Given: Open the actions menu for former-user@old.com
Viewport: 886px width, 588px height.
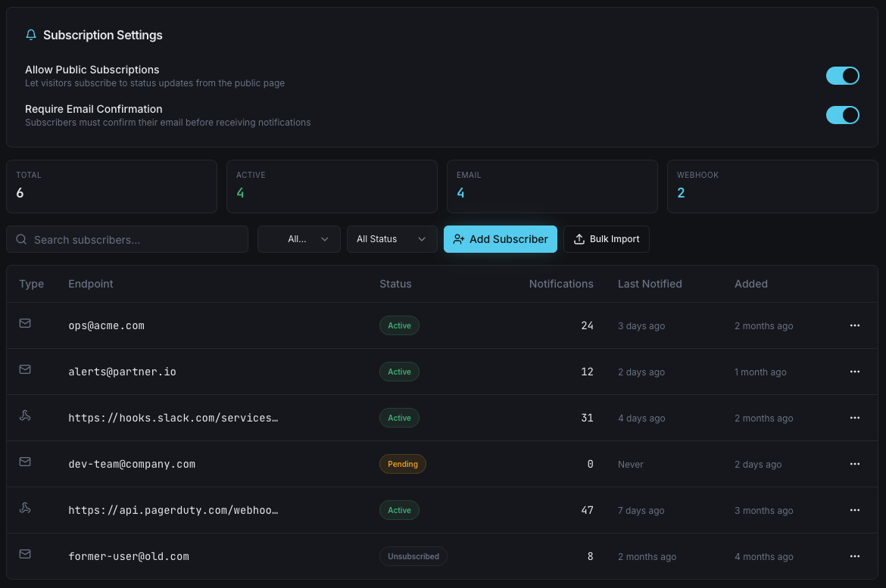Looking at the screenshot, I should [855, 556].
